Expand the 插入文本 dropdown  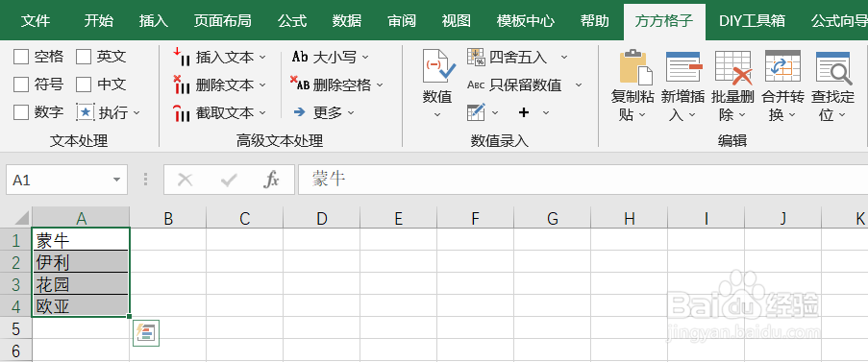click(262, 57)
